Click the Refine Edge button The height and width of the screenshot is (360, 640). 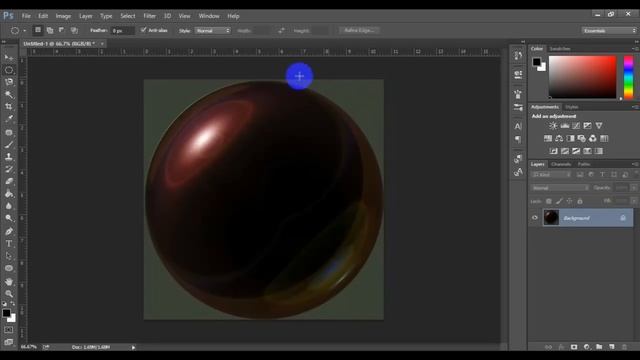[359, 31]
